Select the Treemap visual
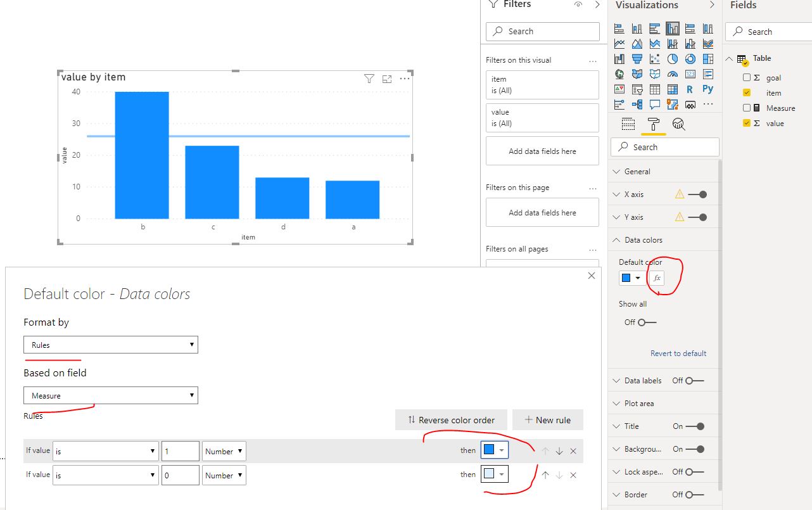Viewport: 812px width, 510px height. pyautogui.click(x=708, y=59)
